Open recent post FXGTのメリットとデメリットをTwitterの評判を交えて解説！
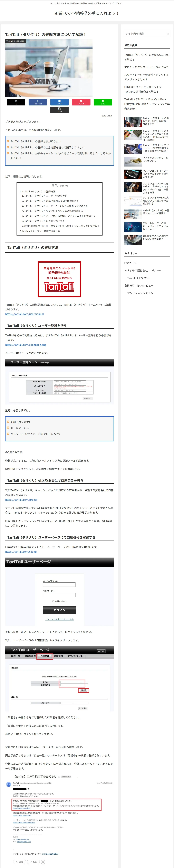This screenshot has height=868, width=174. click(143, 89)
